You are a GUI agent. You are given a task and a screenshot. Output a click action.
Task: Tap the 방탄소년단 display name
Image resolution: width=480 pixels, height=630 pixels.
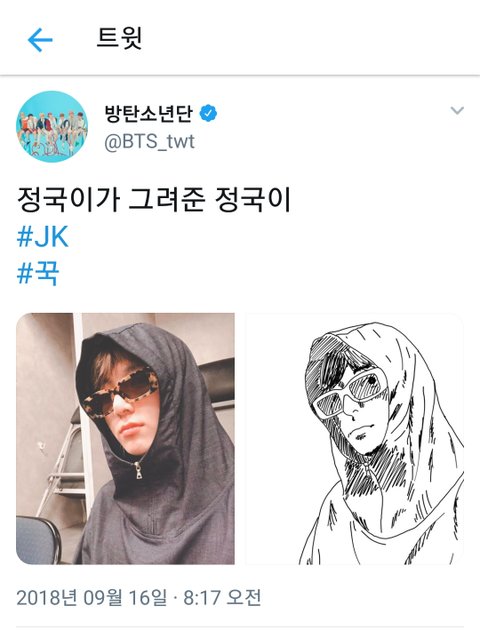pos(149,113)
